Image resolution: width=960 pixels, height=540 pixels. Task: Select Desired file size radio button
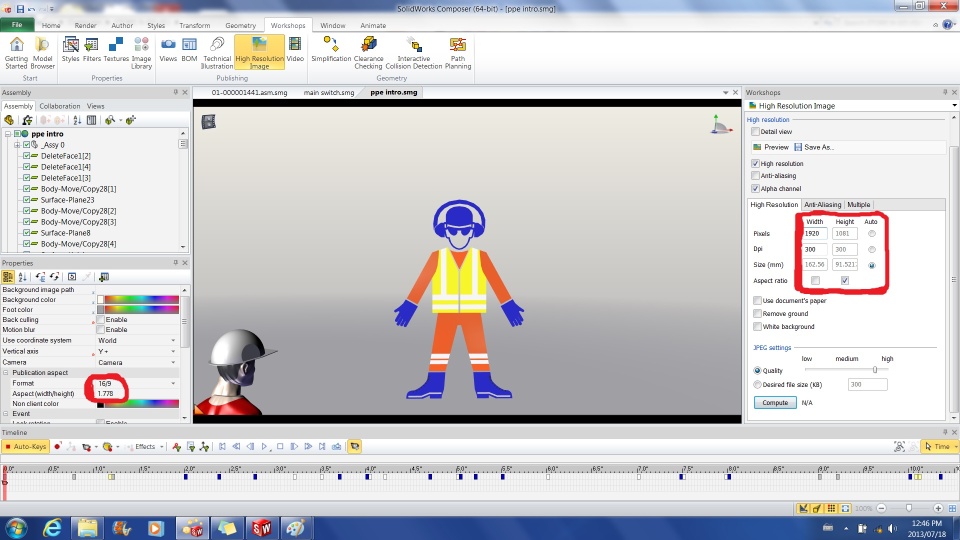click(757, 384)
